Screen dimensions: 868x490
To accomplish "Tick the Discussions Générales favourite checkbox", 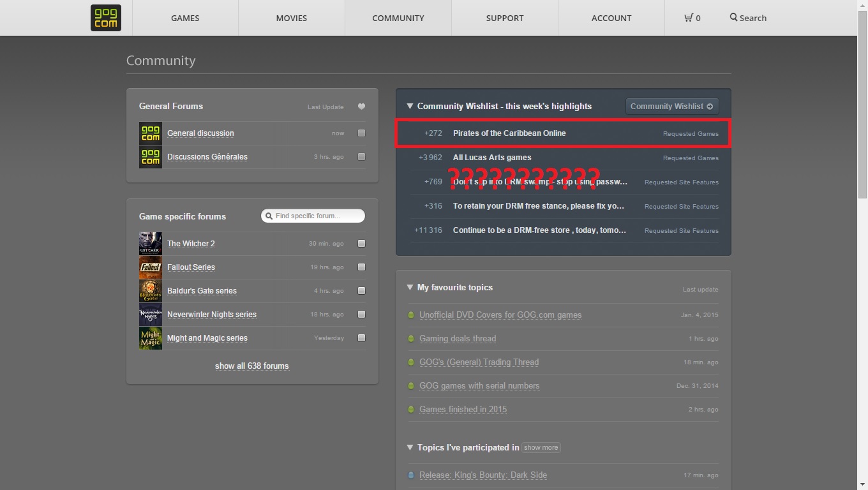I will coord(362,157).
